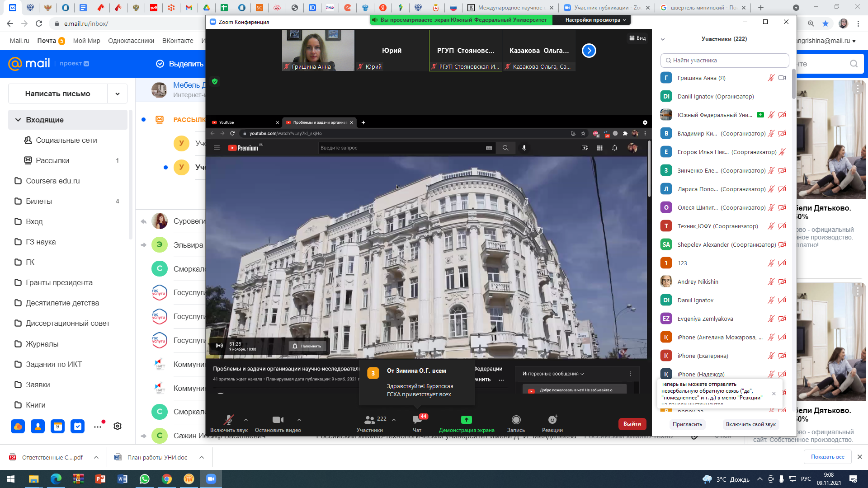
Task: Open a new browser tab
Action: 761,8
